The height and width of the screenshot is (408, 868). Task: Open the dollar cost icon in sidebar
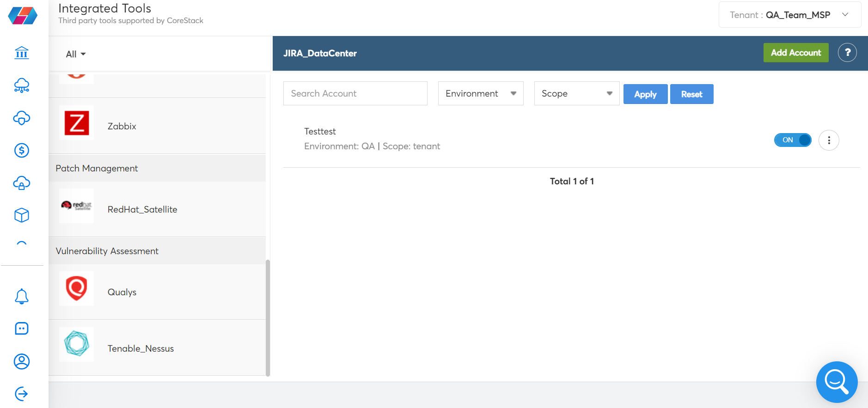22,150
